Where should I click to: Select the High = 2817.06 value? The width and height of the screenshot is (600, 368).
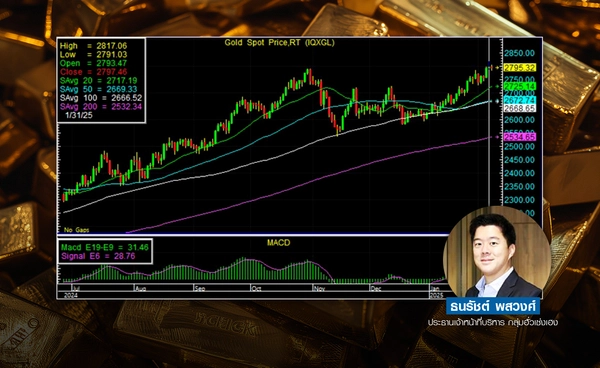pos(93,46)
